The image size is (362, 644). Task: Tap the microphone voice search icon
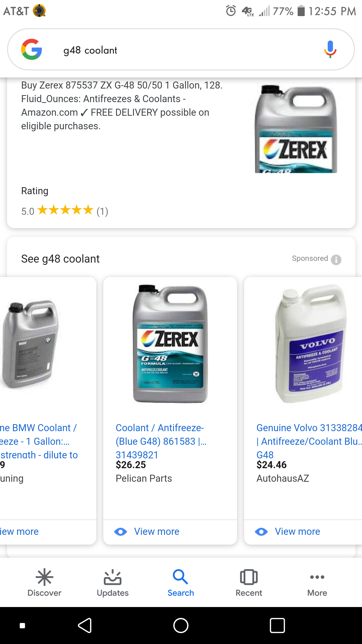click(330, 49)
